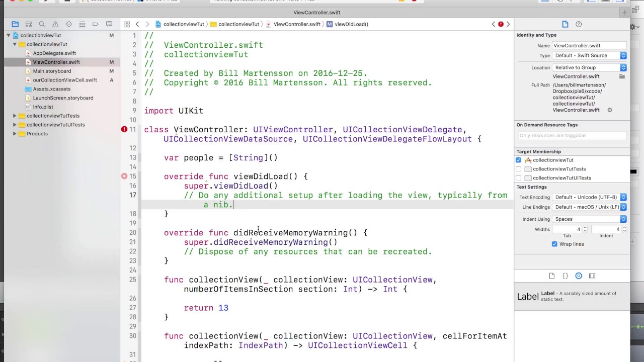The width and height of the screenshot is (644, 362).
Task: Open Text Encoding dropdown
Action: (590, 197)
